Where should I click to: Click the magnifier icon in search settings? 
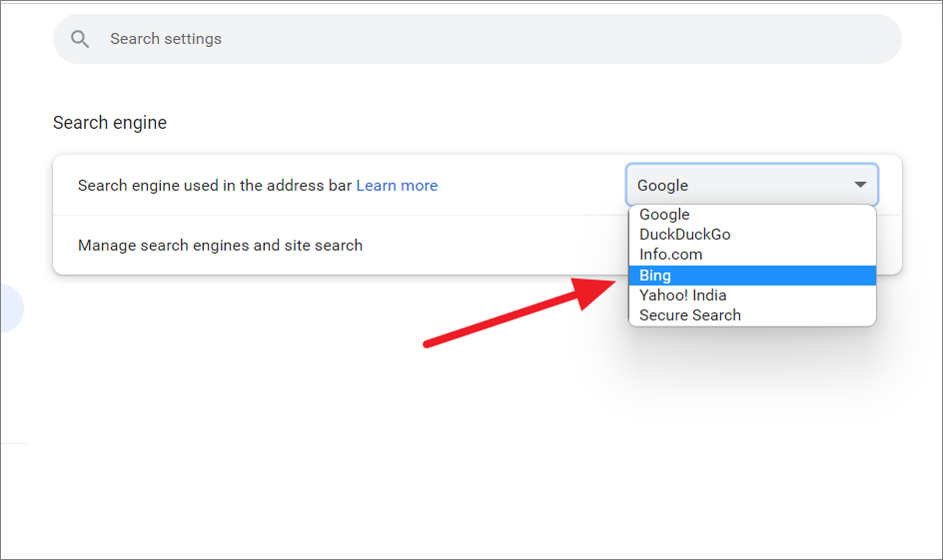80,39
